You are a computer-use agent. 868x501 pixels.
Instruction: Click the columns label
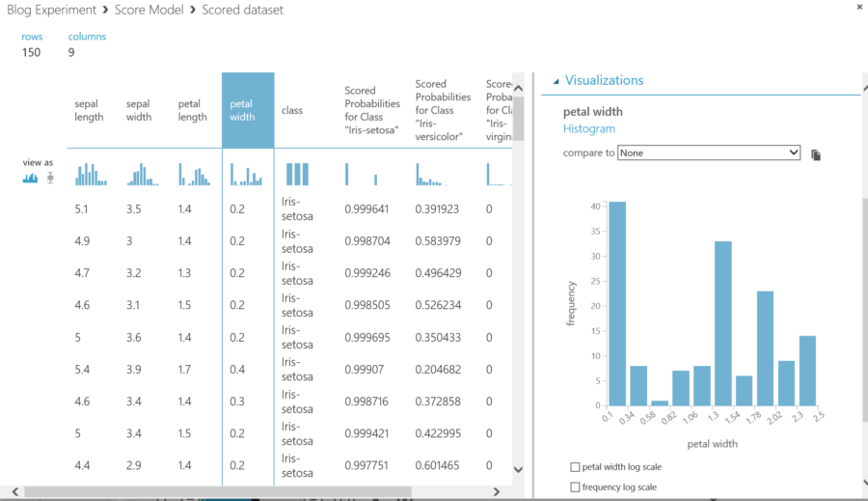(x=87, y=37)
